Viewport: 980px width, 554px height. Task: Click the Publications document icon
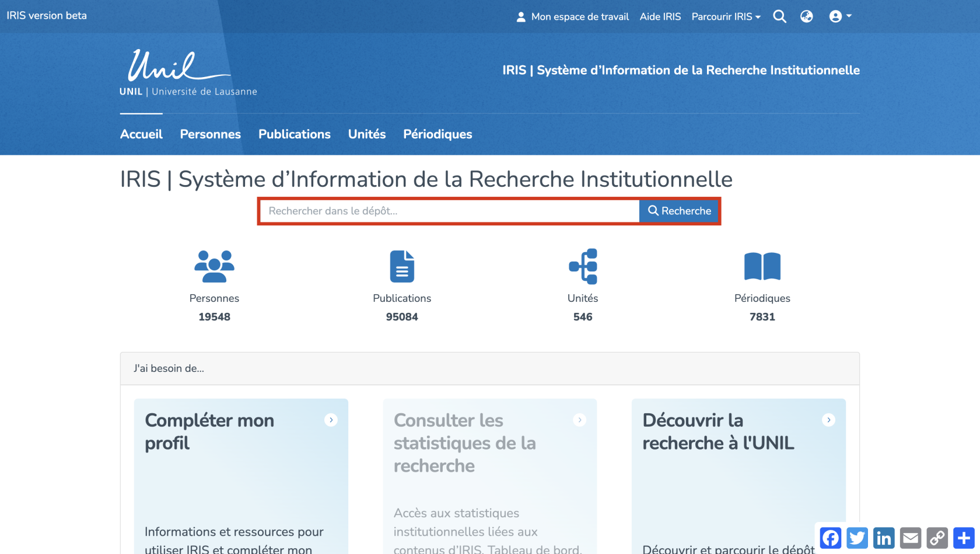(402, 266)
